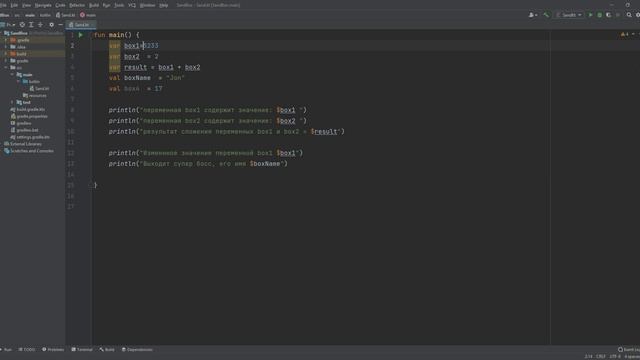Collapse the kotlin folder

[x=18, y=82]
